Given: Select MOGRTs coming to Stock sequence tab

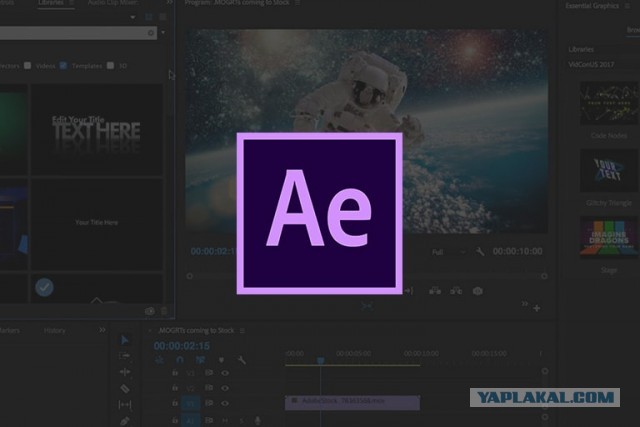Looking at the screenshot, I should (196, 330).
